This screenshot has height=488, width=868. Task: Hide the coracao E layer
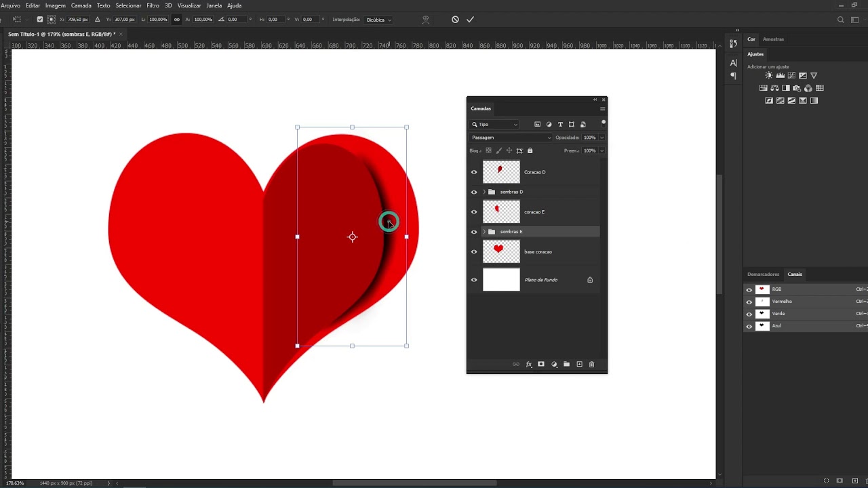tap(474, 212)
